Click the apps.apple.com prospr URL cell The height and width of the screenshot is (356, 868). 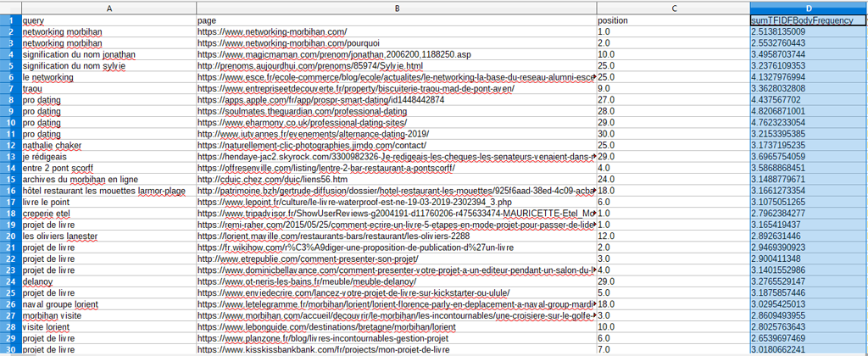pyautogui.click(x=397, y=100)
